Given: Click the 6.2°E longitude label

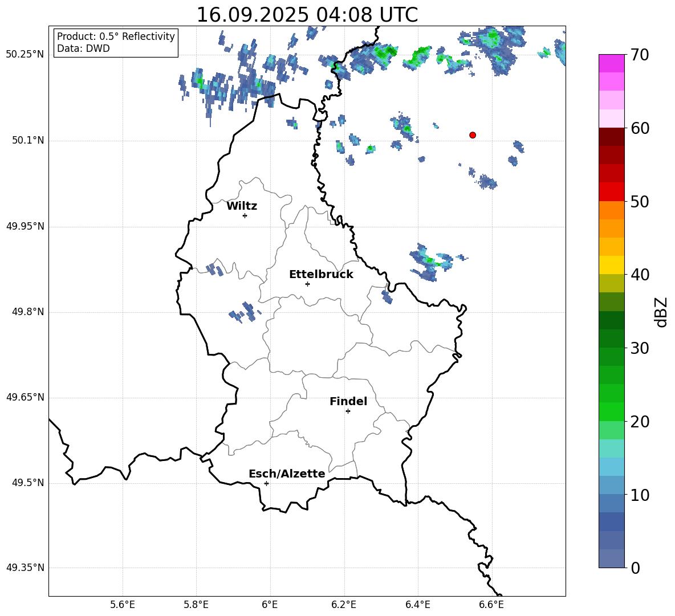Looking at the screenshot, I should [x=344, y=605].
